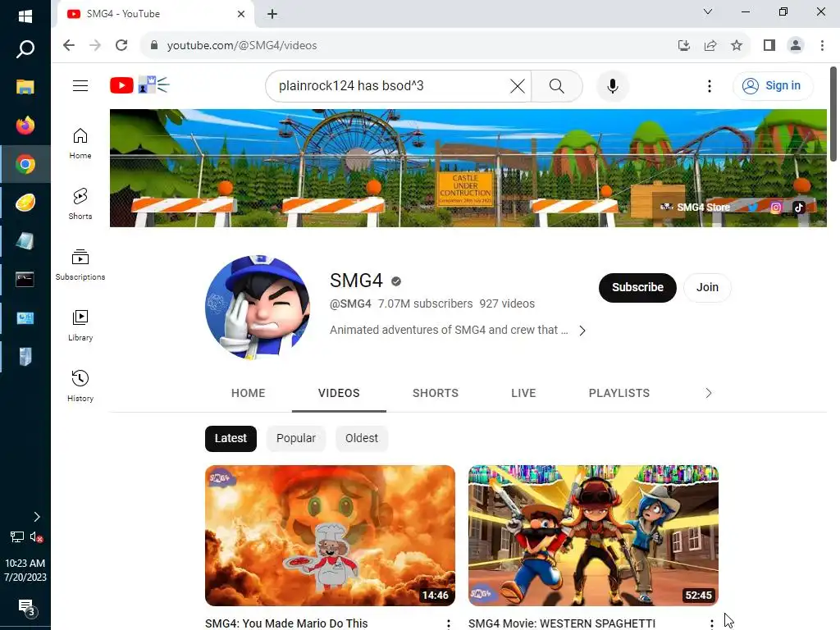
Task: Open the YouTube hamburger guide menu
Action: pos(80,85)
